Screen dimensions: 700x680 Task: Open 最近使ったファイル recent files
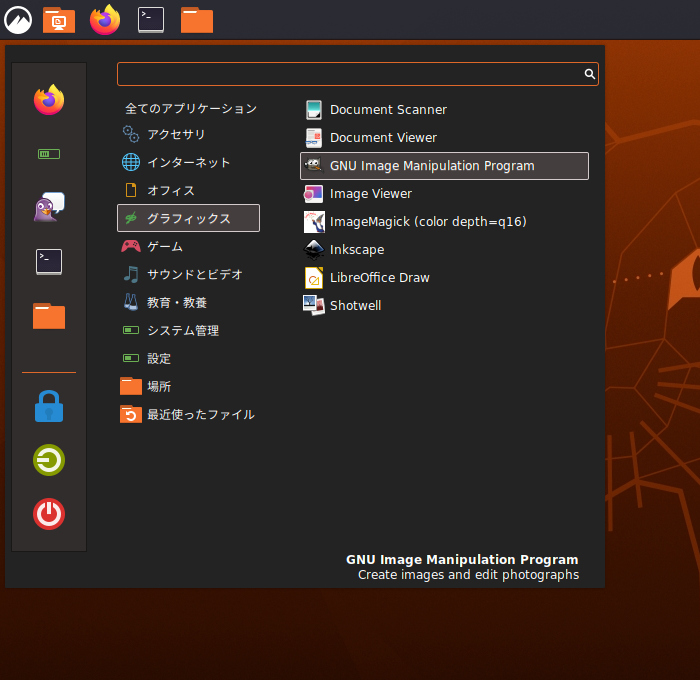point(188,415)
